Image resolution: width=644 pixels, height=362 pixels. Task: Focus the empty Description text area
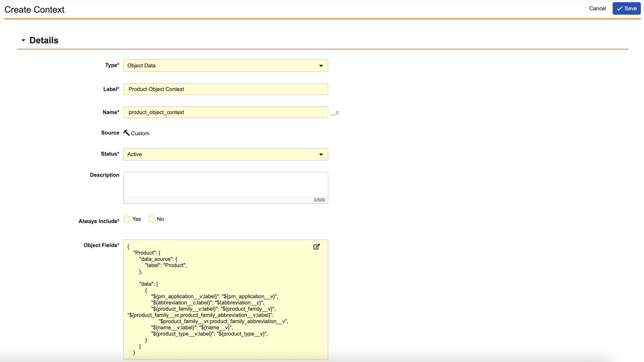coord(226,184)
